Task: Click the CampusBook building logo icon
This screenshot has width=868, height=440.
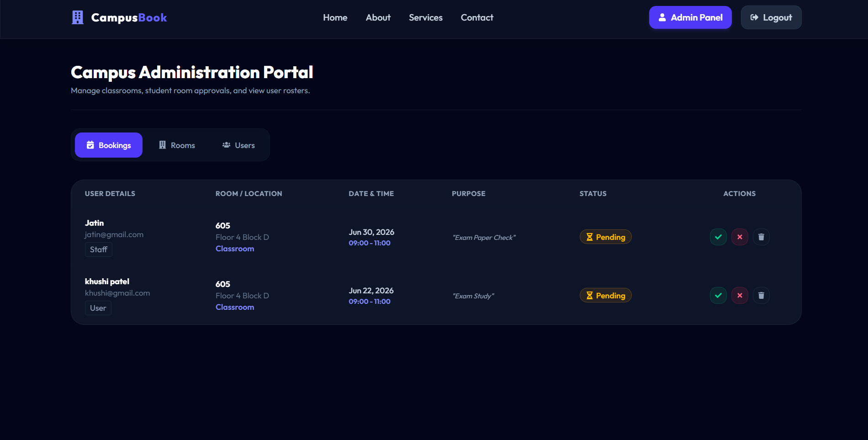Action: coord(78,17)
